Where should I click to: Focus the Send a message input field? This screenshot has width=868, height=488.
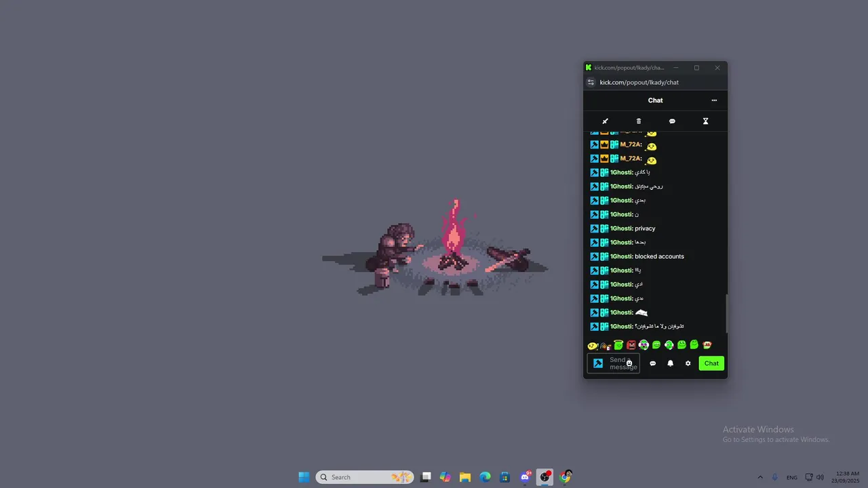[x=614, y=363]
